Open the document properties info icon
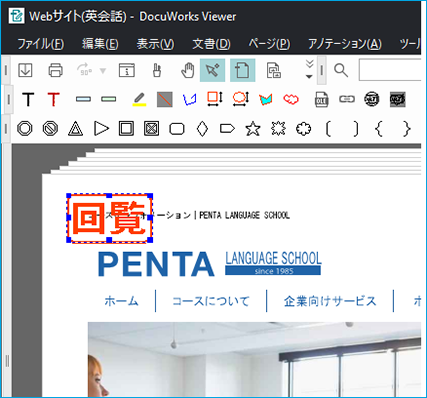 (x=127, y=70)
